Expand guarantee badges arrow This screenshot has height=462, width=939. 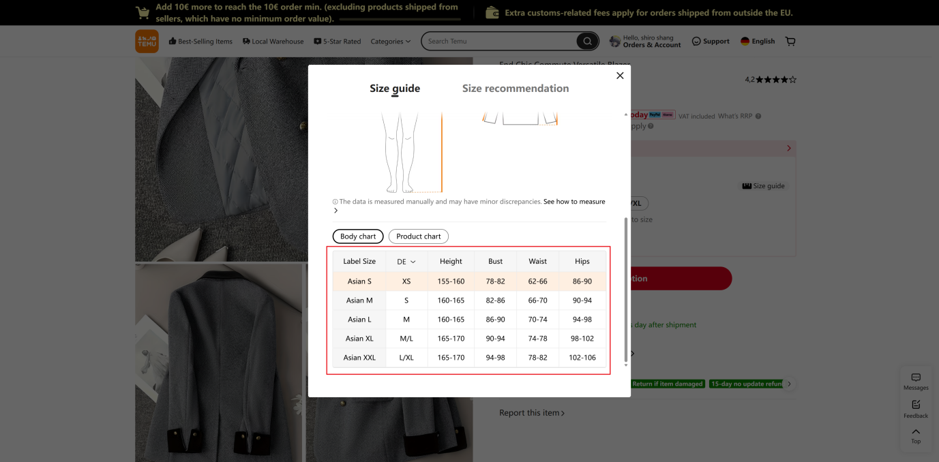click(790, 384)
